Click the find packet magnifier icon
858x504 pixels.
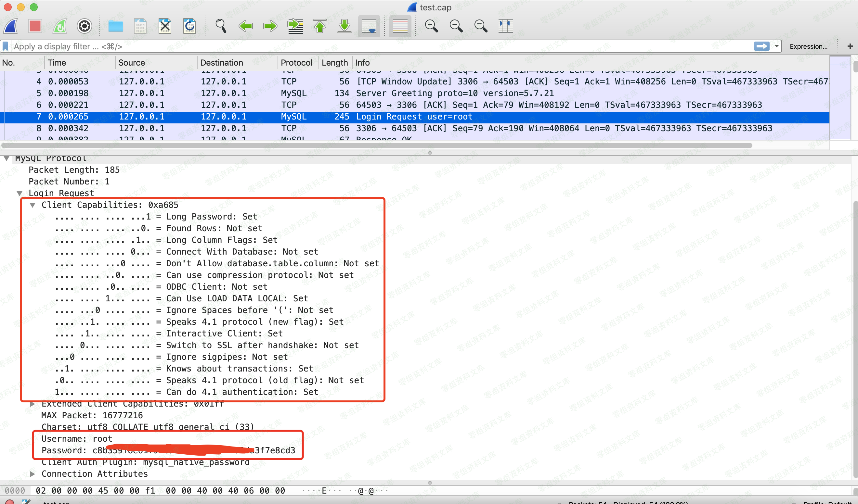(x=221, y=26)
